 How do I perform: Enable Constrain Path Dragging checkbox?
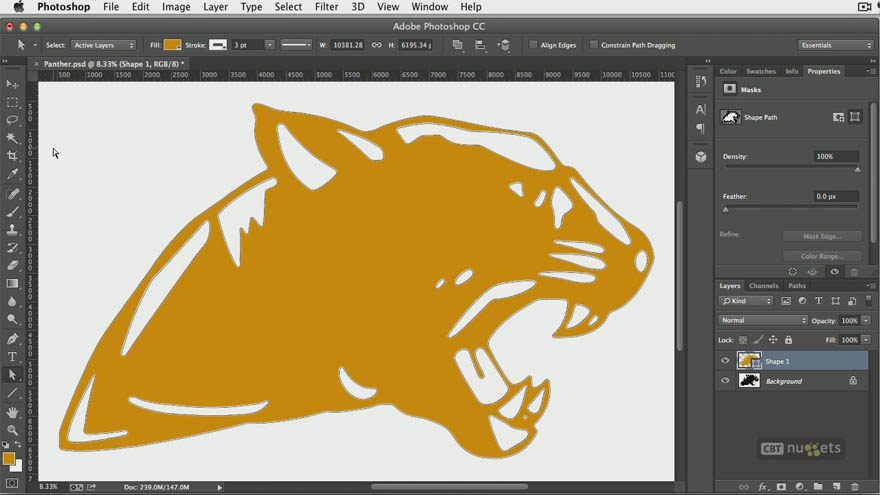tap(594, 45)
